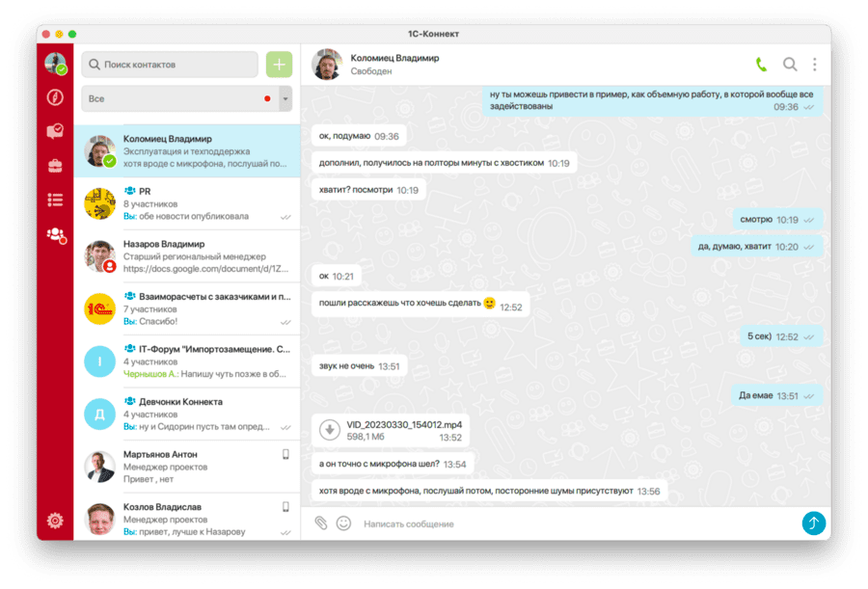Open chat with Назаров Владимир
This screenshot has width=868, height=589.
187,256
